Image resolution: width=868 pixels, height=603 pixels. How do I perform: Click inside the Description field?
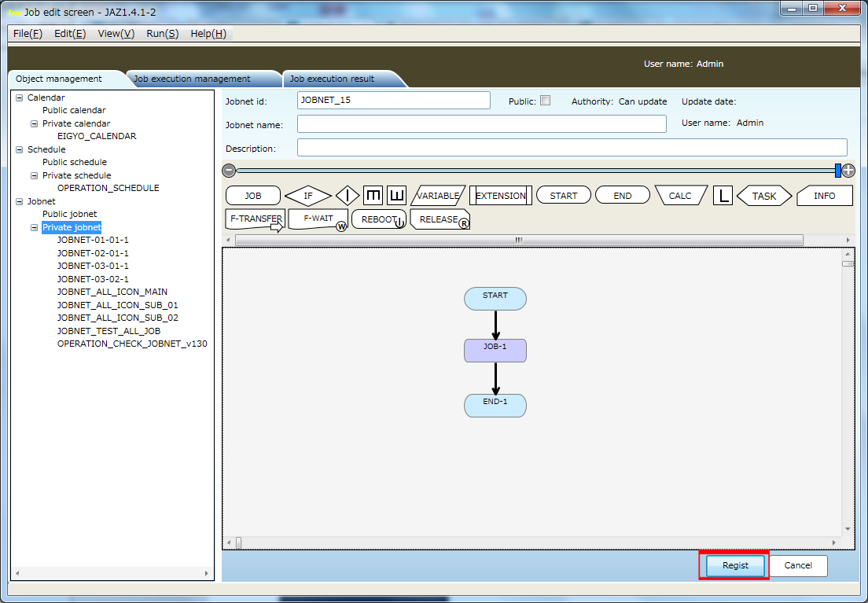572,147
